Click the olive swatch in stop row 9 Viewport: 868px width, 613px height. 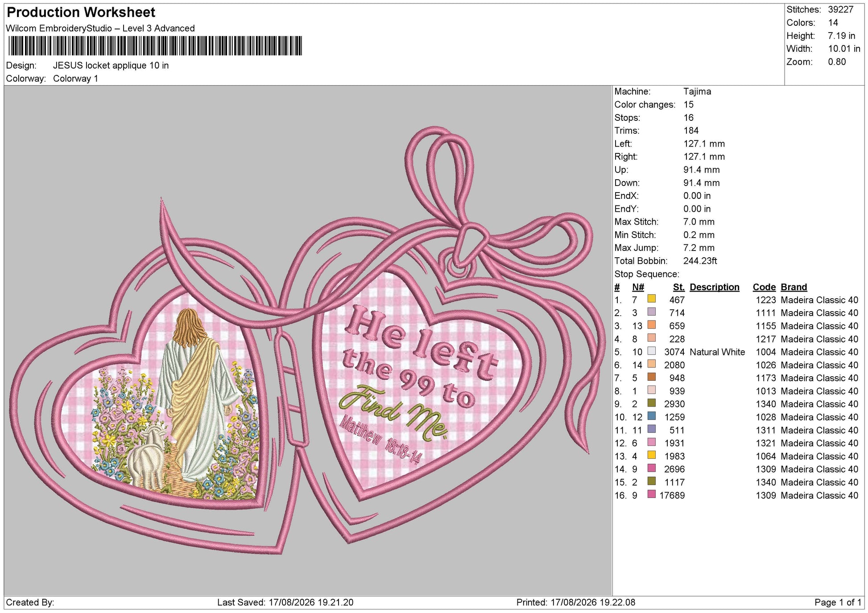[x=652, y=403]
